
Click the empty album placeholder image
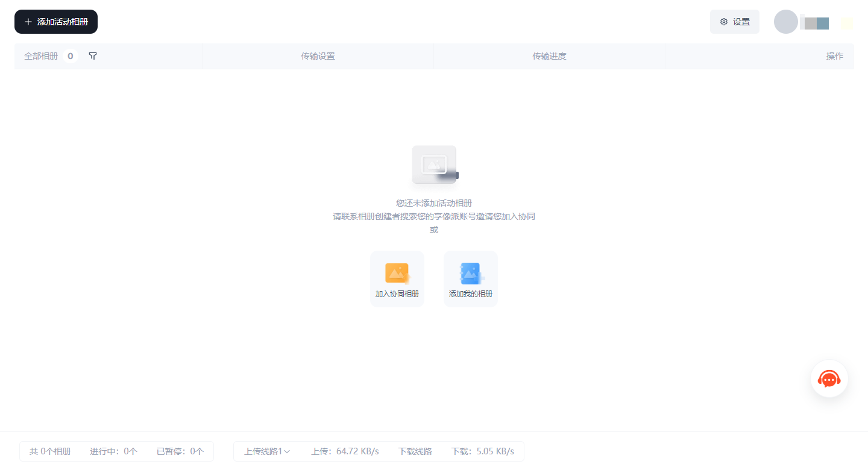435,164
